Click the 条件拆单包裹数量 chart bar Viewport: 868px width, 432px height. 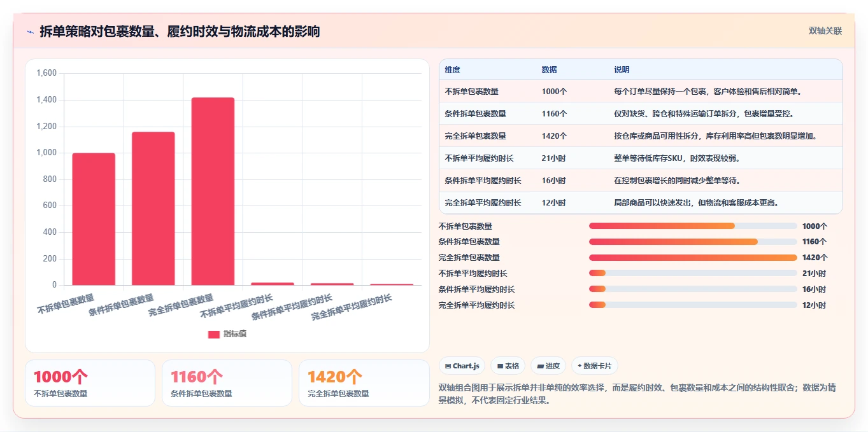pos(153,209)
